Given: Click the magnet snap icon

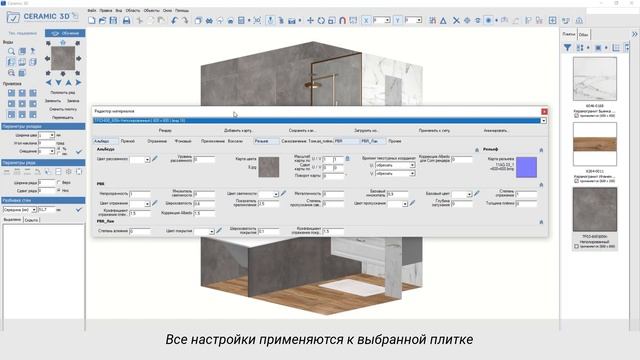Looking at the screenshot, I should coord(342,20).
